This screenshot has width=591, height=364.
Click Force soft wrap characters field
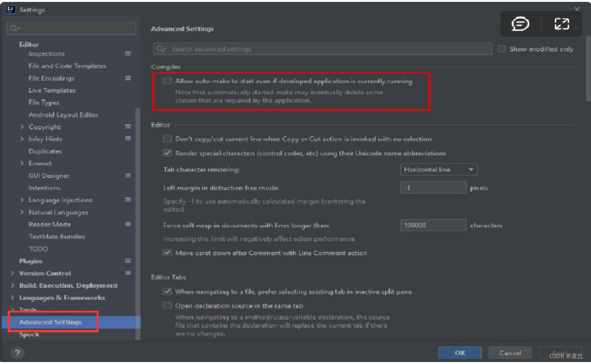pyautogui.click(x=433, y=226)
